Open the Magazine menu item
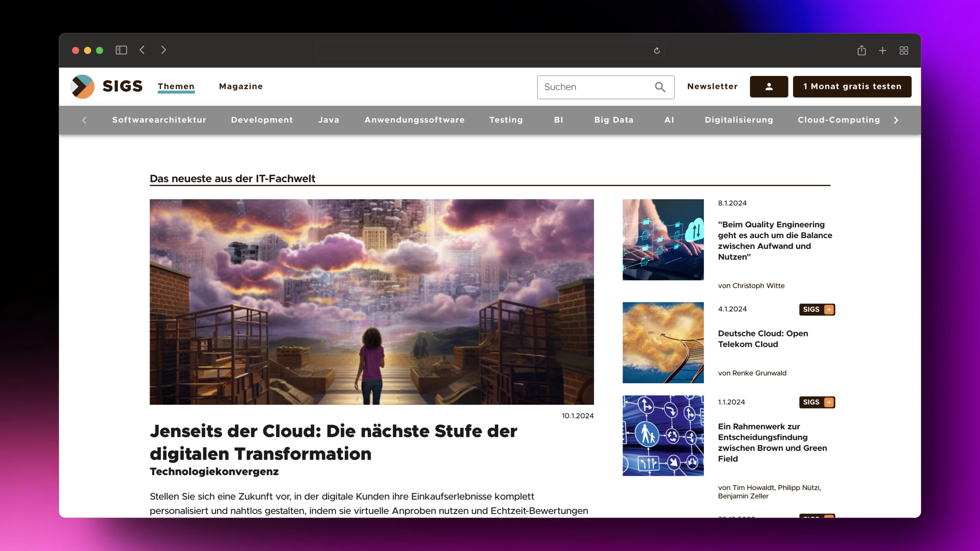 click(241, 86)
